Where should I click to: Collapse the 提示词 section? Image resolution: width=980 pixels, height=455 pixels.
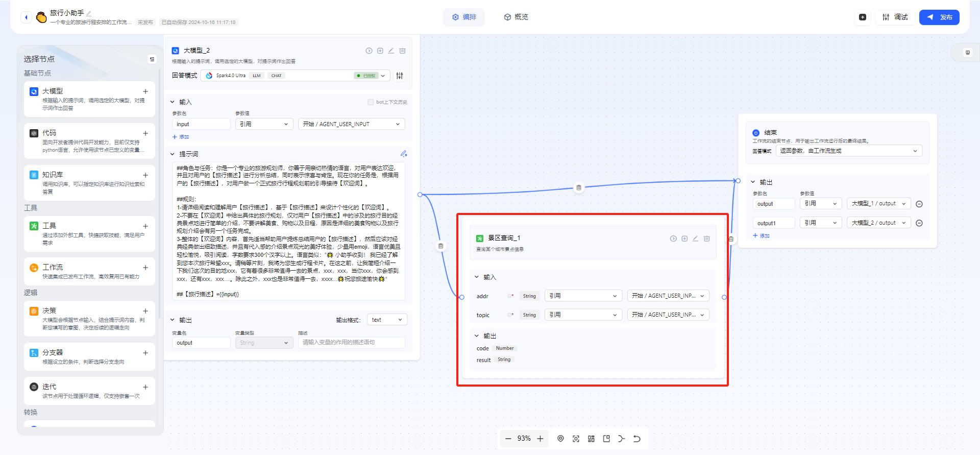coord(173,154)
